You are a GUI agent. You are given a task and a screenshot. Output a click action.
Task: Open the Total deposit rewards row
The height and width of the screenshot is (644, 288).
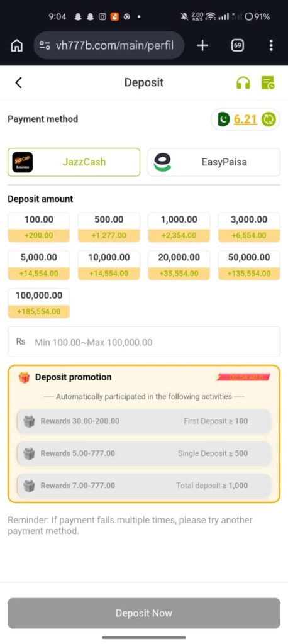pos(144,486)
